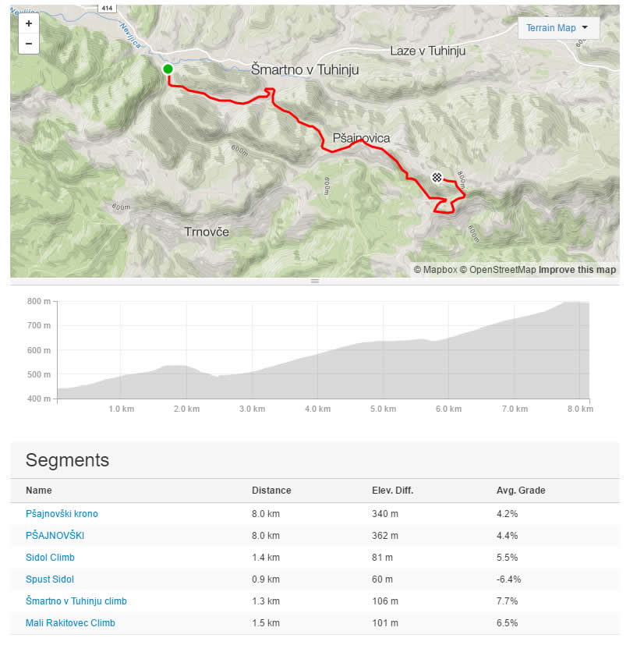Click the 414 road shield icon
Image resolution: width=644 pixels, height=652 pixels.
[x=107, y=8]
